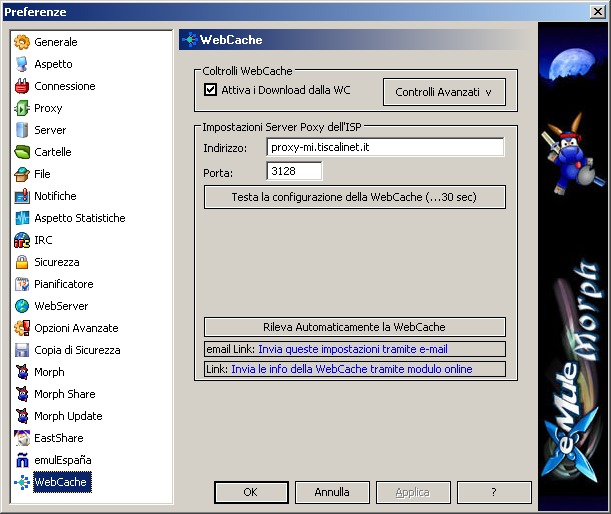Go to Opzioni Avanzate page
This screenshot has height=514, width=611.
pos(76,328)
